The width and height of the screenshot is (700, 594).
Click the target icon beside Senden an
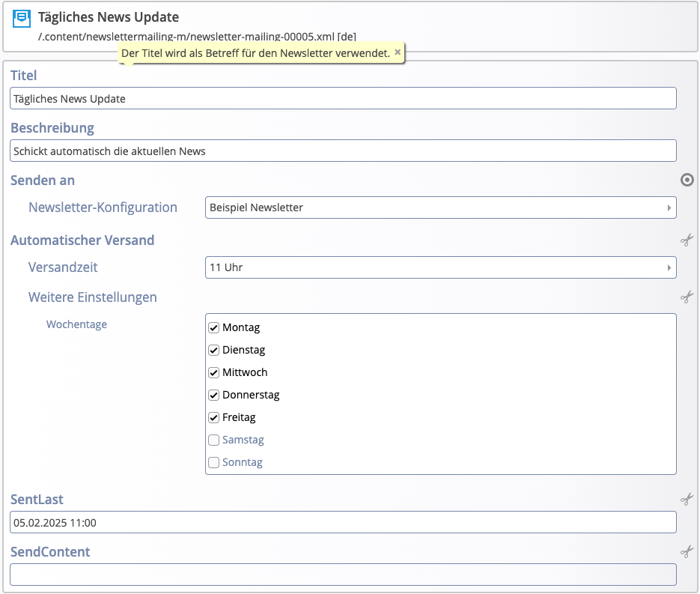tap(687, 180)
